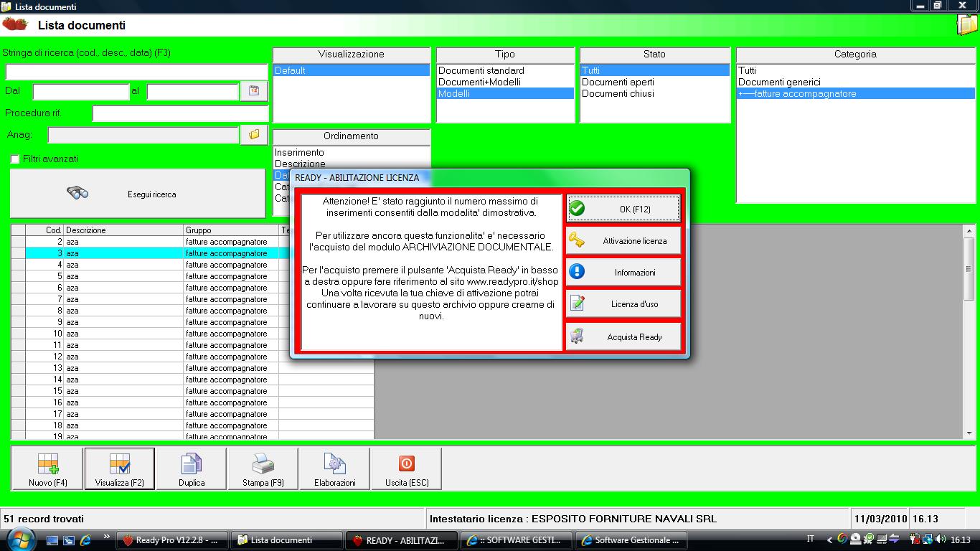Image resolution: width=980 pixels, height=551 pixels.
Task: Select Tutti in the Categoria list
Action: click(856, 70)
